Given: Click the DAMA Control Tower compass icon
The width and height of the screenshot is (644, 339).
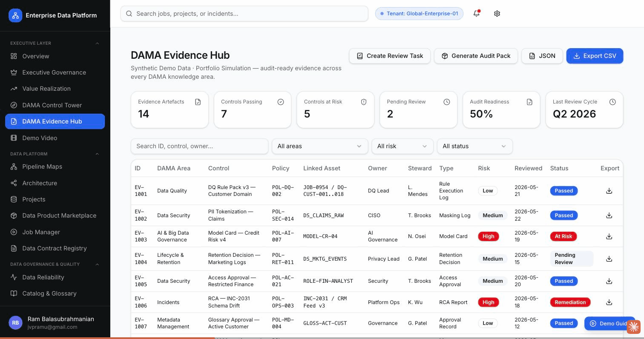Looking at the screenshot, I should [14, 105].
